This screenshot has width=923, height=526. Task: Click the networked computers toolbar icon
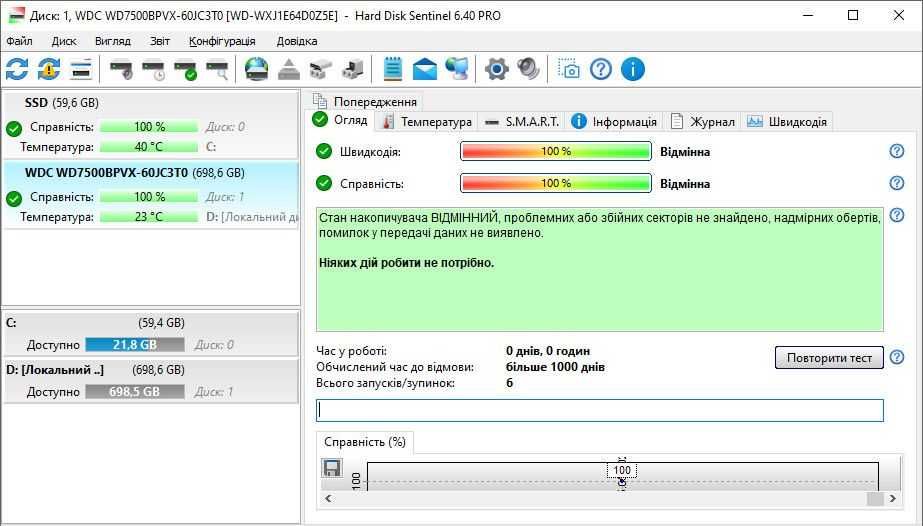click(x=457, y=69)
